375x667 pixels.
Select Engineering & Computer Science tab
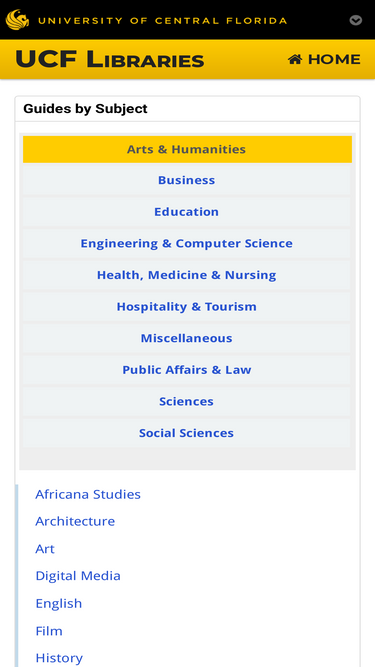(187, 243)
